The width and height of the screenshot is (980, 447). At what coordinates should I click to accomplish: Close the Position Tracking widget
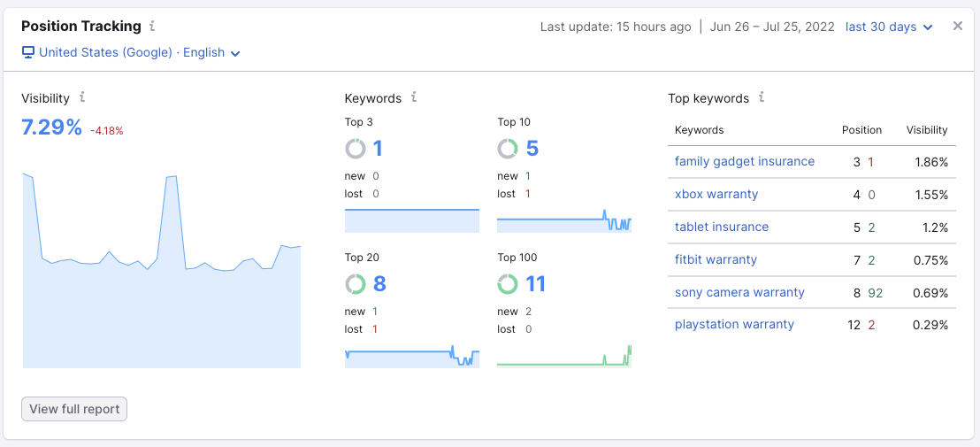click(958, 27)
